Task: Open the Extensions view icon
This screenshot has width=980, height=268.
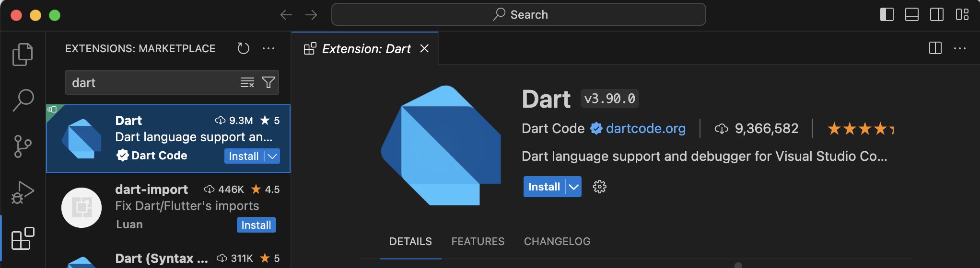Action: [x=23, y=238]
